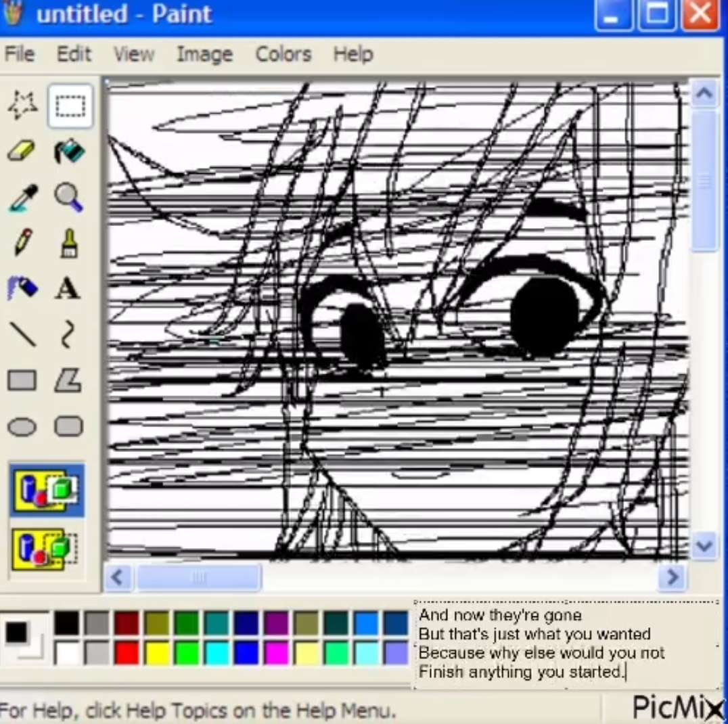Open the Image menu
The width and height of the screenshot is (728, 724).
click(205, 54)
